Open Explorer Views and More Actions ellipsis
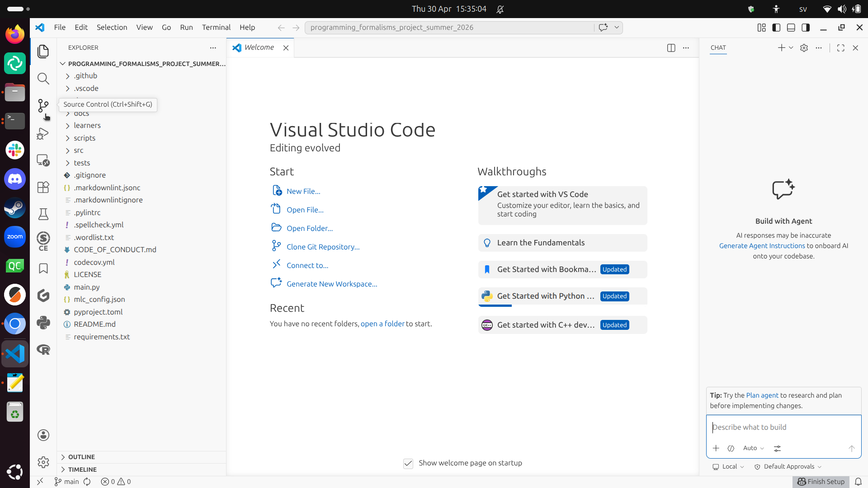This screenshot has height=488, width=868. pyautogui.click(x=213, y=48)
